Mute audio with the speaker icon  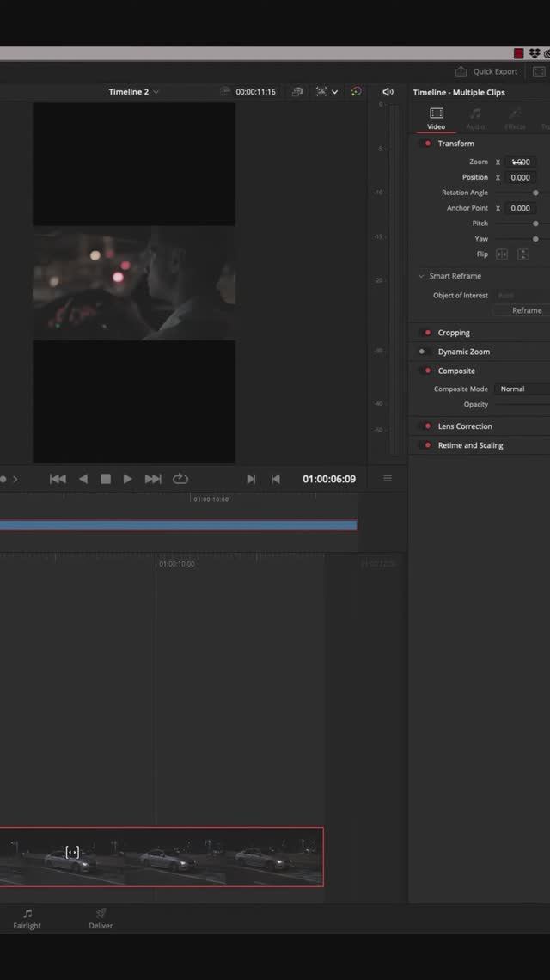point(388,92)
